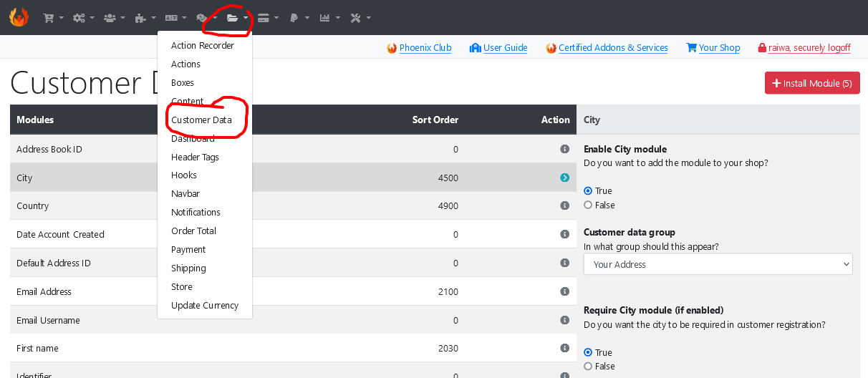Expand caret next to the people icon
Image resolution: width=868 pixels, height=378 pixels.
[123, 19]
